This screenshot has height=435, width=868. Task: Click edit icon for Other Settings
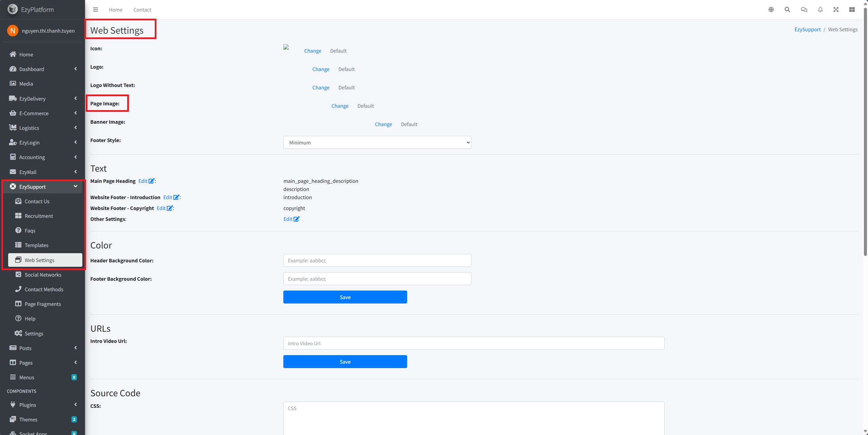[x=297, y=219]
